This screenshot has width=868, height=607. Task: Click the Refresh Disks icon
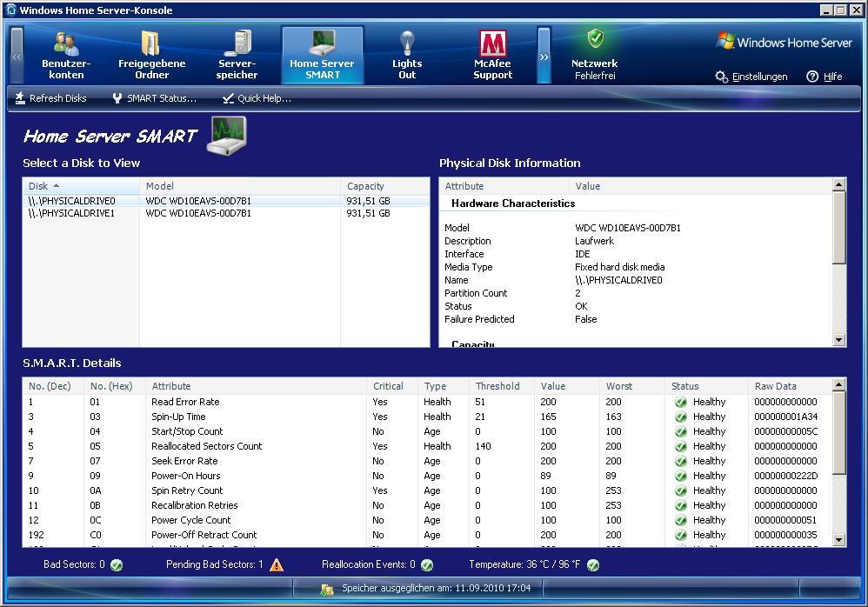point(21,98)
